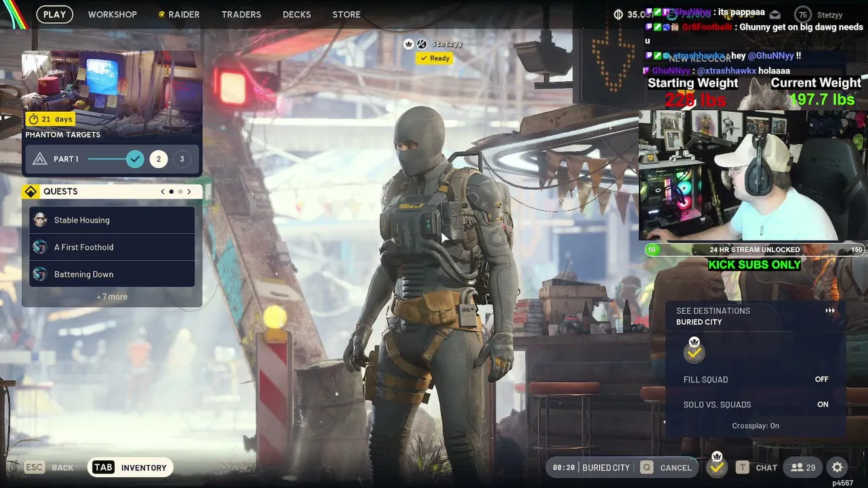Viewport: 868px width, 488px height.
Task: Click the Battening Down quest globe icon
Action: [40, 274]
